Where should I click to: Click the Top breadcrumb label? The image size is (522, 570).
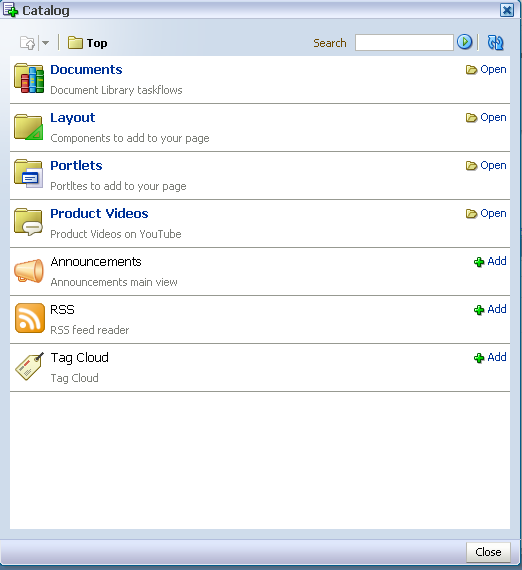point(97,43)
